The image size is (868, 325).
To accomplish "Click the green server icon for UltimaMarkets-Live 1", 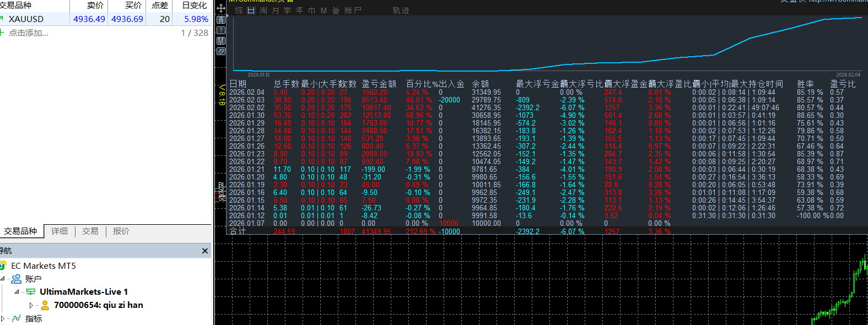I will (31, 292).
